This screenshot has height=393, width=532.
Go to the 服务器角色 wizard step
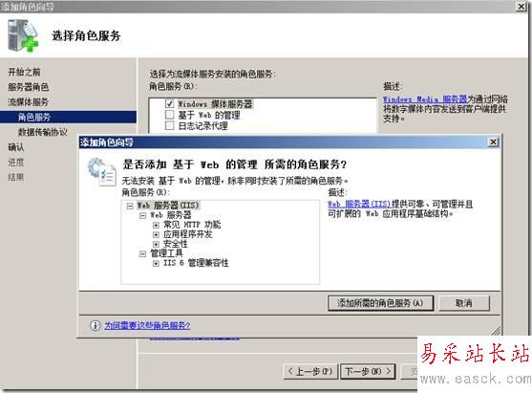(28, 87)
